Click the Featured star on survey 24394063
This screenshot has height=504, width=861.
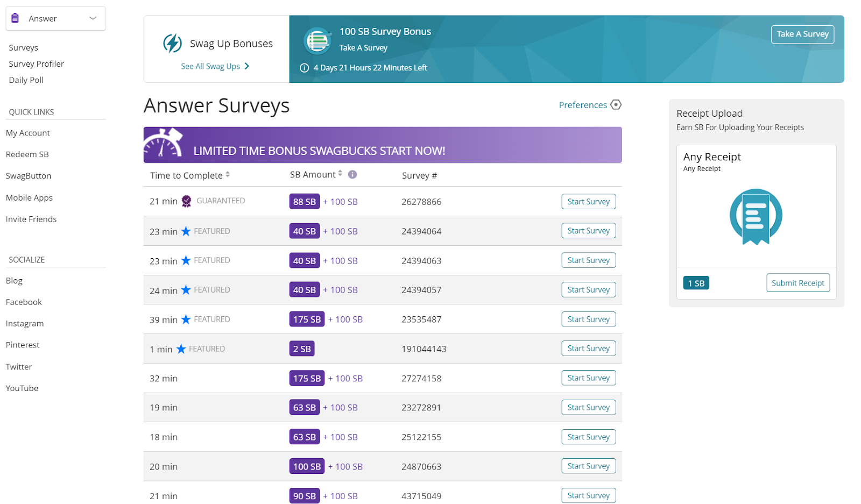[186, 260]
